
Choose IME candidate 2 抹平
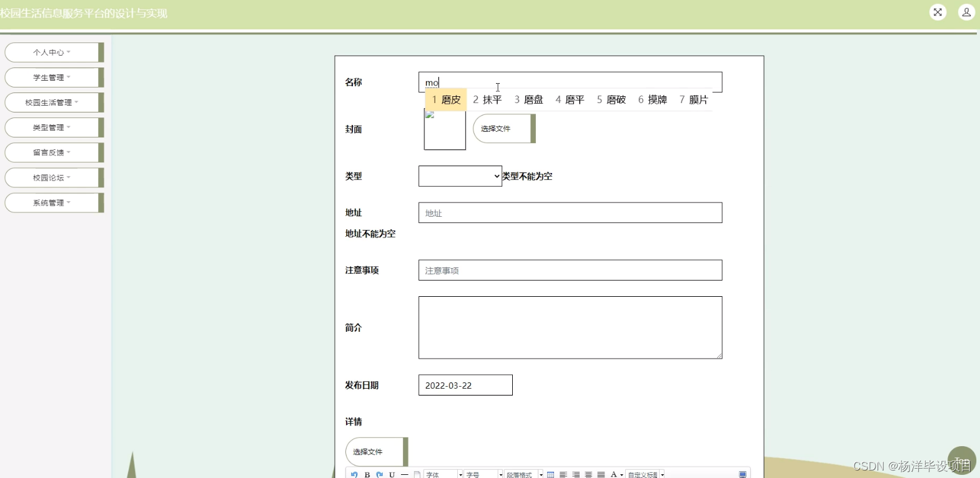point(487,100)
